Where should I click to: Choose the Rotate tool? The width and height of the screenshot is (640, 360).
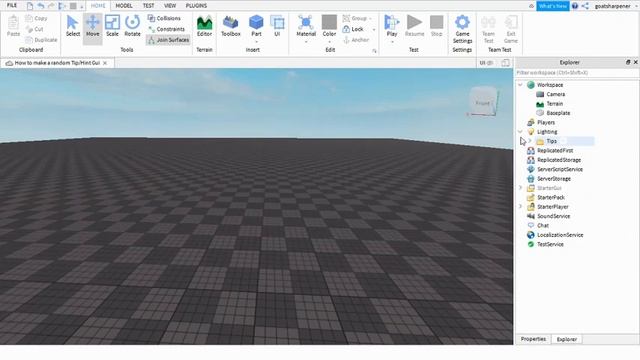coord(132,26)
